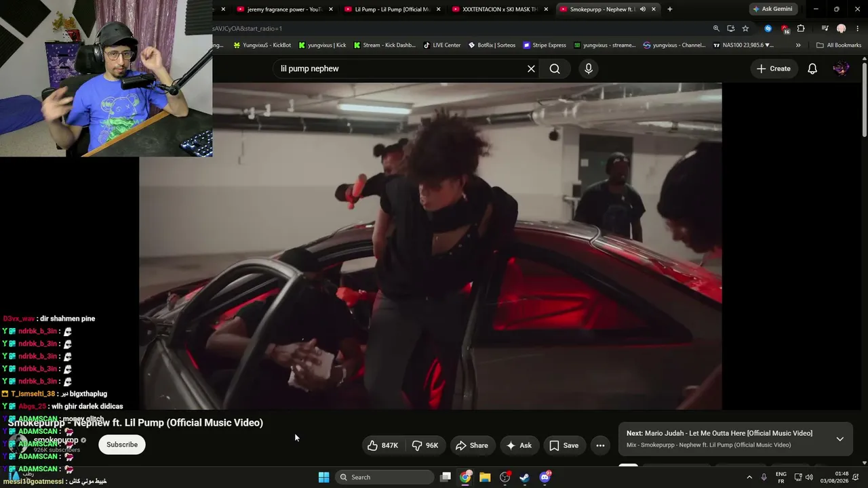868x488 pixels.
Task: Expand the Next: Mario Judah mix panel
Action: tap(840, 439)
